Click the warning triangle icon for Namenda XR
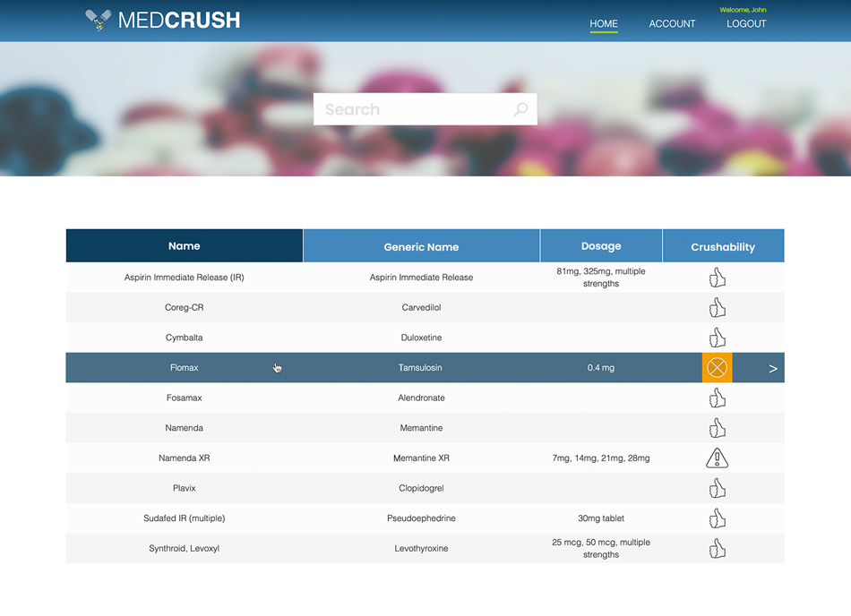Screen dimensions: 851x616 pyautogui.click(x=717, y=458)
